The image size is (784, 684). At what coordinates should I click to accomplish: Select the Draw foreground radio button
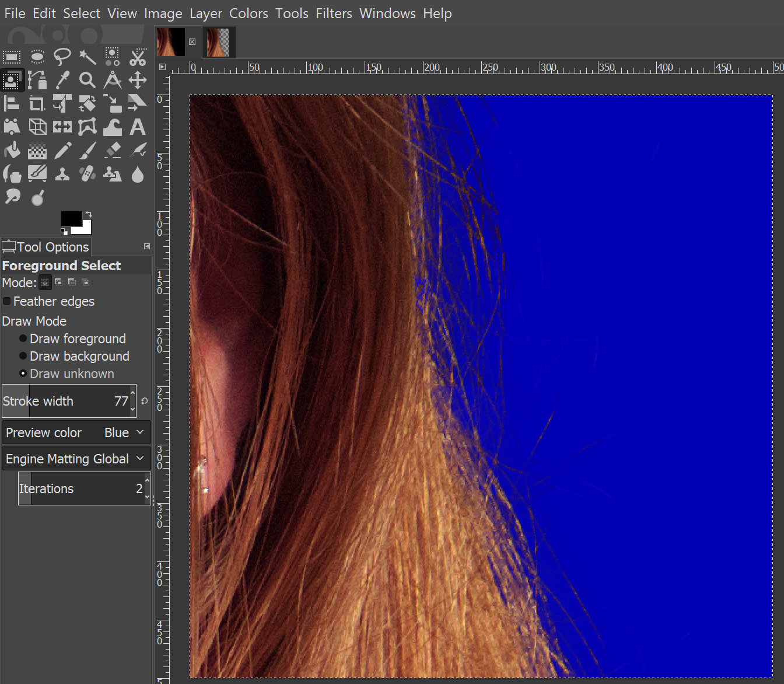pos(22,338)
